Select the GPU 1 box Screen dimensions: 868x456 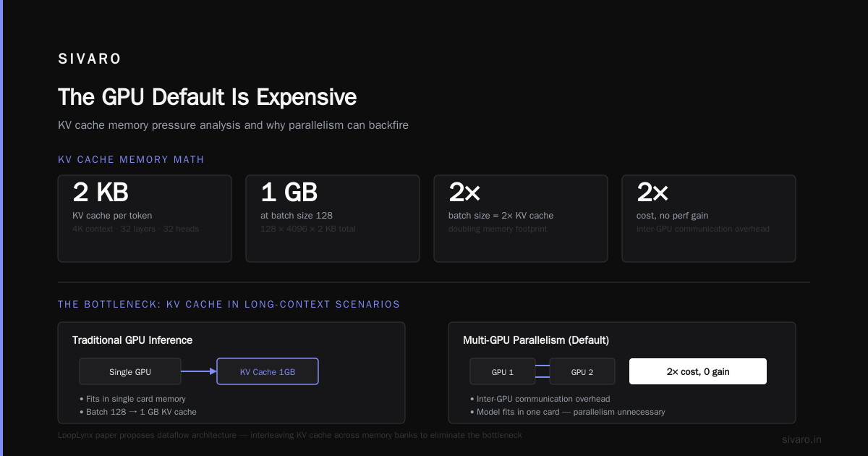point(503,372)
